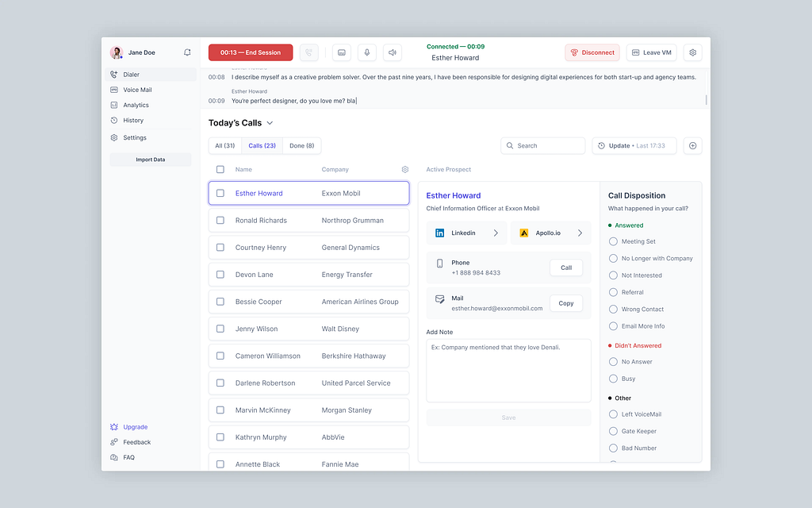Select the Bad Number disposition

613,448
